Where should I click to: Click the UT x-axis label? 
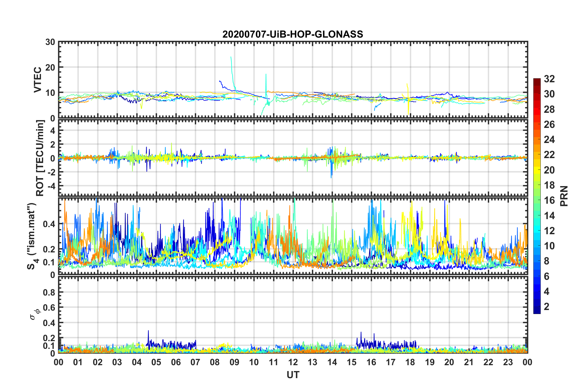[x=293, y=375]
